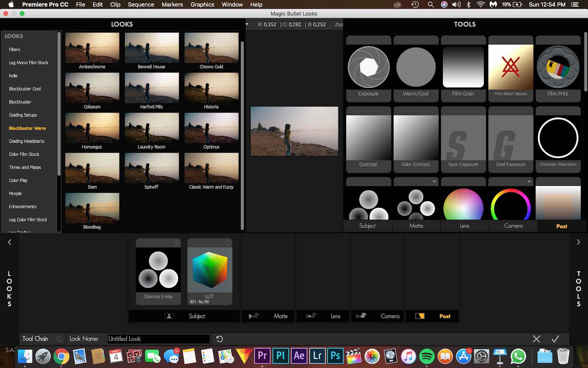
Task: Switch to the Subject tools tab
Action: pos(367,226)
